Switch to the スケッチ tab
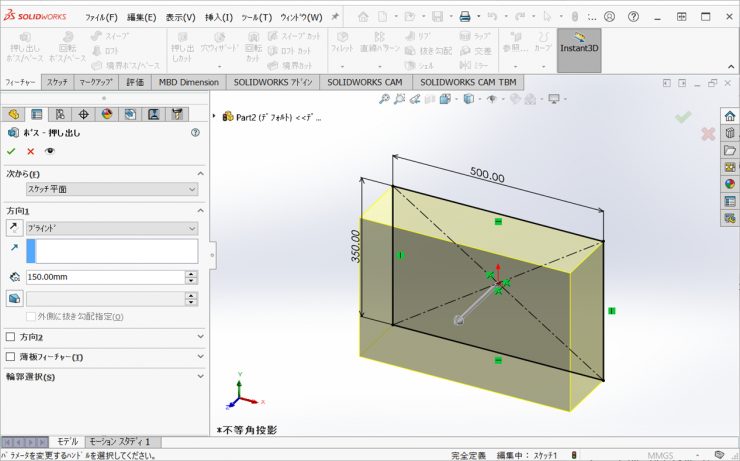 point(57,82)
